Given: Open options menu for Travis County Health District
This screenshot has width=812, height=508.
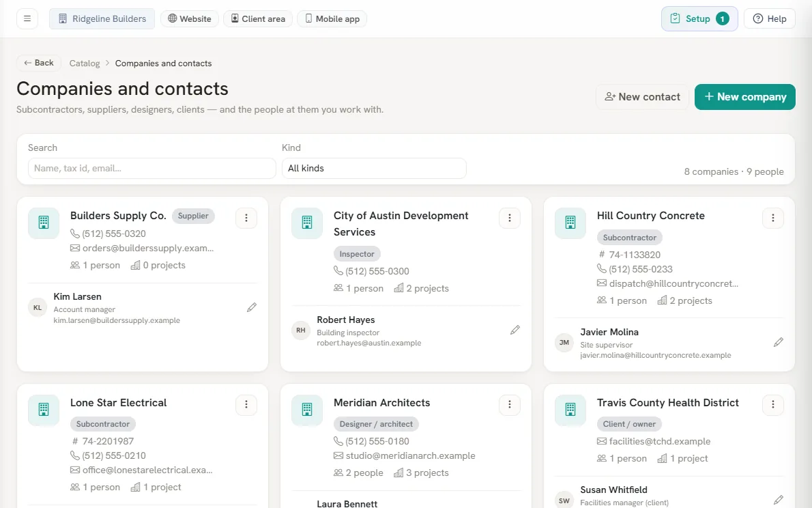Looking at the screenshot, I should (x=773, y=404).
